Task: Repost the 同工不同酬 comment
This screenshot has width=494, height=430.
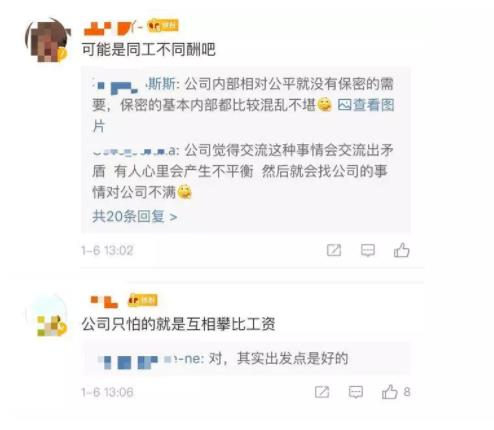Action: pos(334,250)
